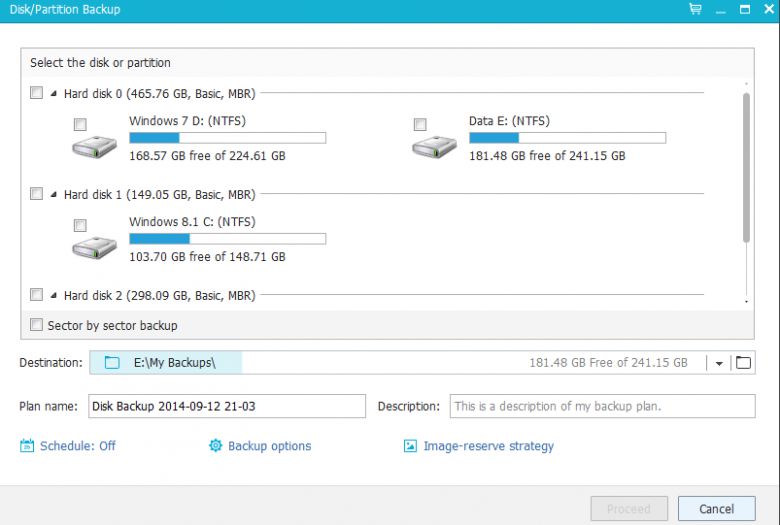
Task: Check the Hard disk 1 checkbox
Action: pos(36,194)
